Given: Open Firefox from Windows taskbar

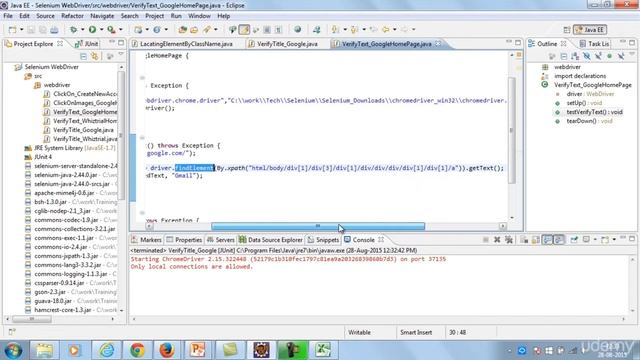Looking at the screenshot, I should (167, 350).
